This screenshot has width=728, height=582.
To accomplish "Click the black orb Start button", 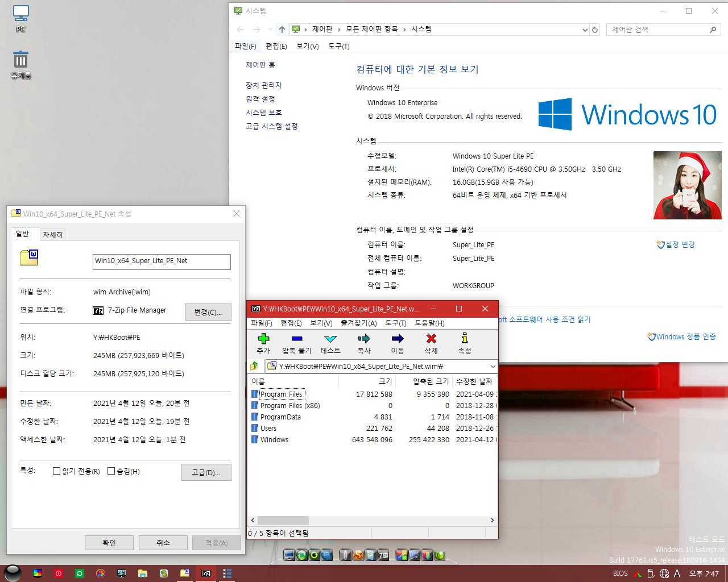I will coord(12,573).
